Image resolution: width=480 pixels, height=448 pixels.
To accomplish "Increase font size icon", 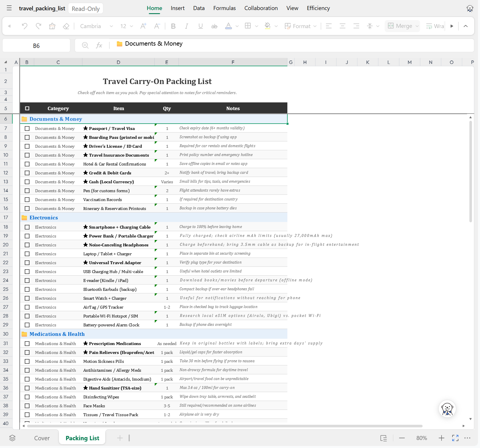I will (x=143, y=26).
